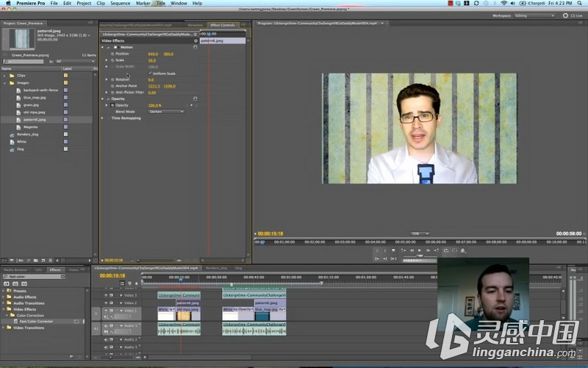Expand the Video Transitions folder

pyautogui.click(x=4, y=328)
